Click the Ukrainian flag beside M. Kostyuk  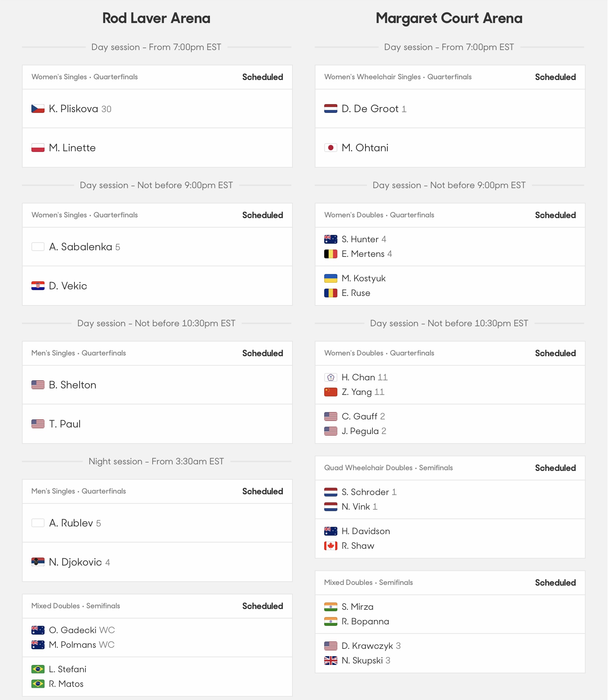(x=331, y=278)
